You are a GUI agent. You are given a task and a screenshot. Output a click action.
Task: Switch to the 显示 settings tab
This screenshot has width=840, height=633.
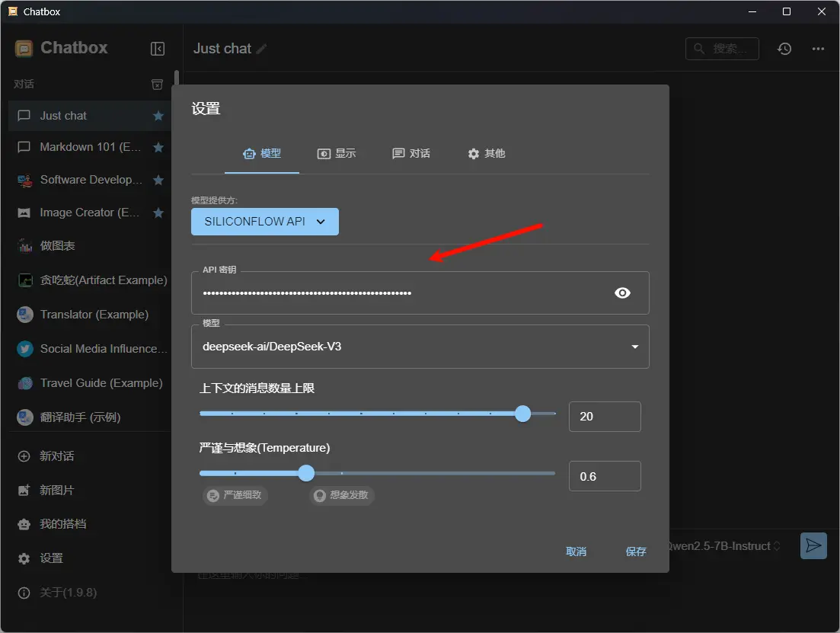point(337,153)
